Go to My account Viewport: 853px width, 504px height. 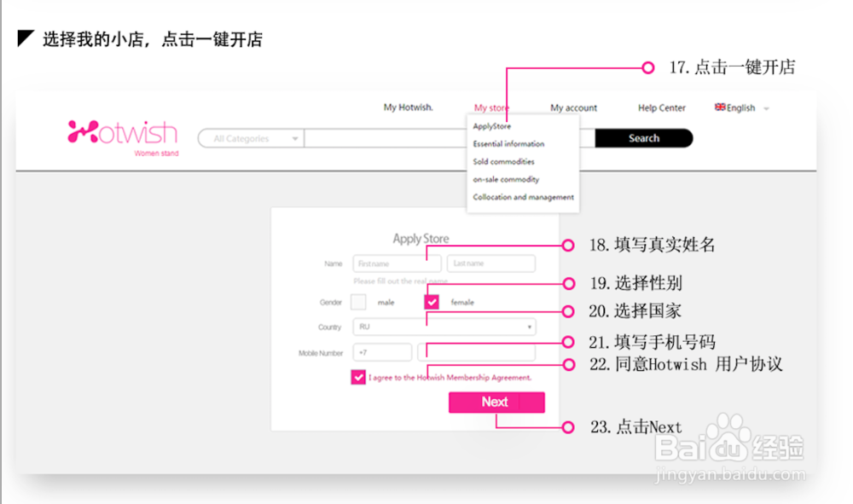572,107
